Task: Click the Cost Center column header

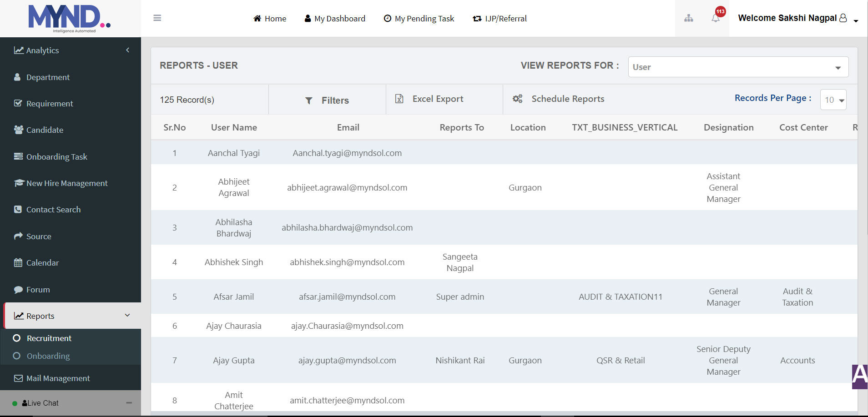Action: [803, 127]
